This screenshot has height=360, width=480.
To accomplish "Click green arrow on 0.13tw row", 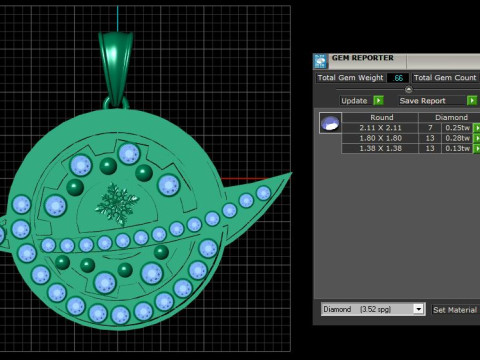I will coord(477,148).
